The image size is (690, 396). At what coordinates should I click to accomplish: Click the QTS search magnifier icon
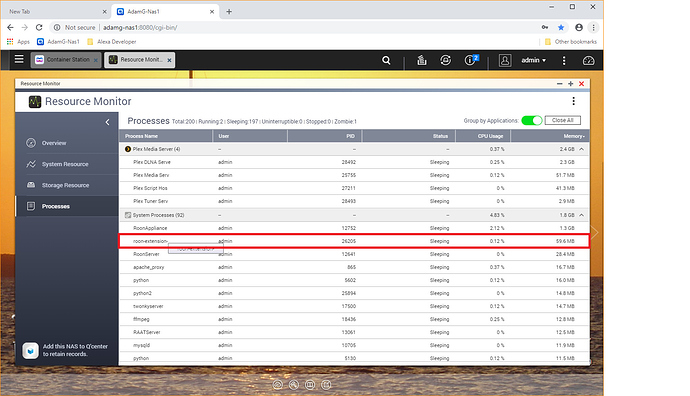click(x=386, y=60)
